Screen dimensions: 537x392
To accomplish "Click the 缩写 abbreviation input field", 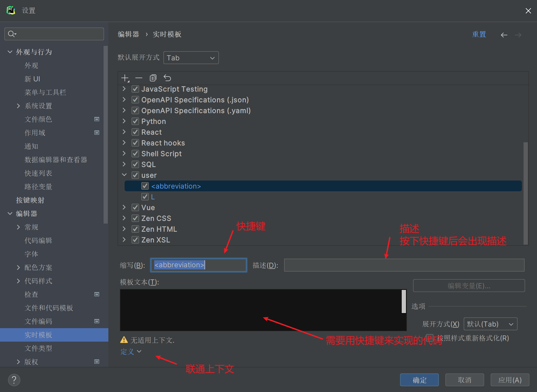I will (199, 265).
